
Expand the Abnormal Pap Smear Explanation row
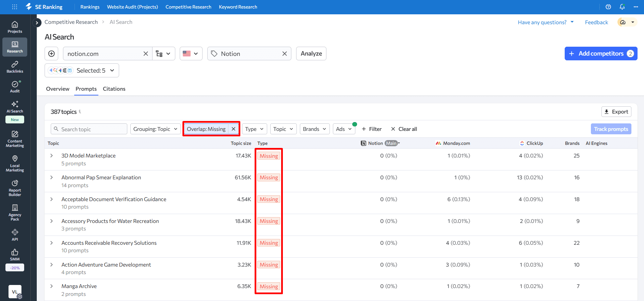click(51, 177)
